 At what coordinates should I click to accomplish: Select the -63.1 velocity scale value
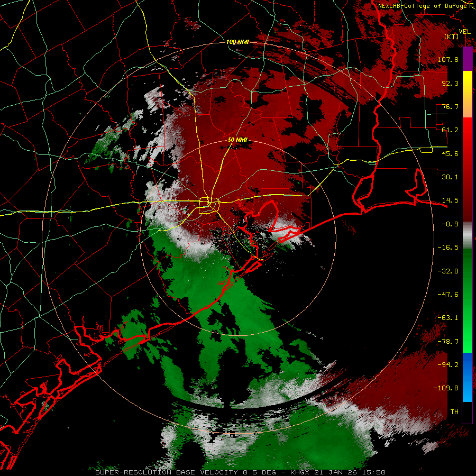click(x=448, y=318)
